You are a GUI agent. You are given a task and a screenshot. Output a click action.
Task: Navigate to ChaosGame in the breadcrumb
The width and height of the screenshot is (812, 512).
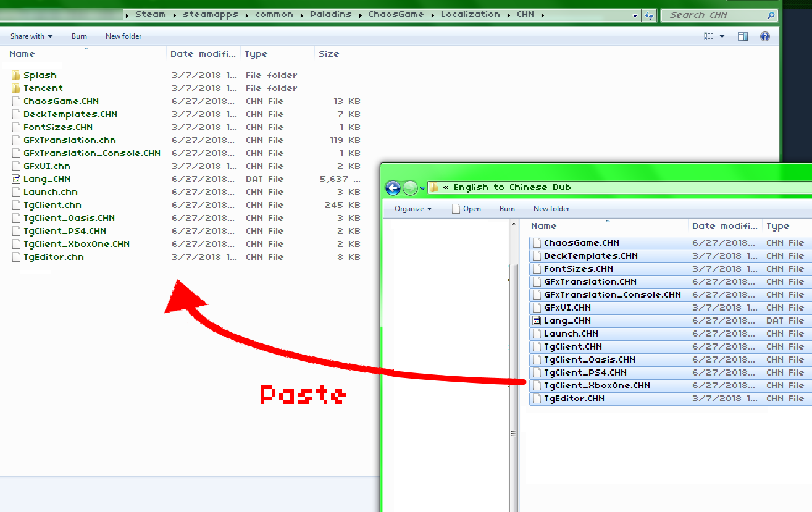click(x=396, y=15)
